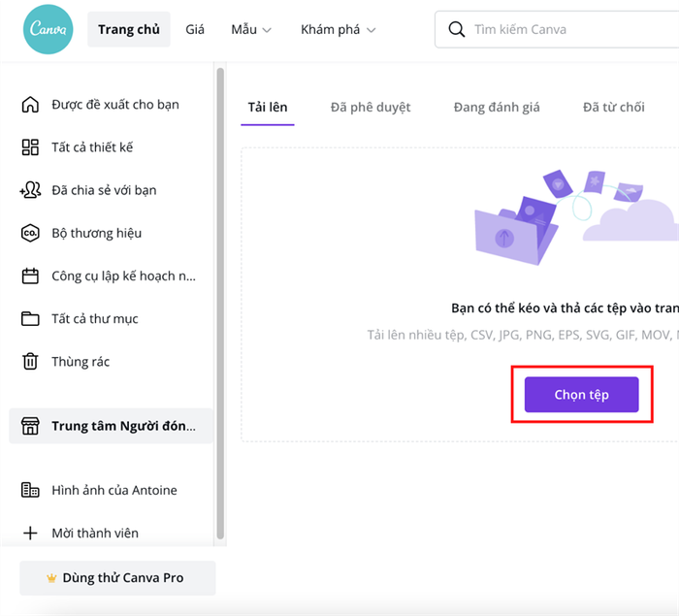Screen dimensions: 679x616
Task: Switch to the Đã phê duyệt tab
Action: click(x=371, y=107)
